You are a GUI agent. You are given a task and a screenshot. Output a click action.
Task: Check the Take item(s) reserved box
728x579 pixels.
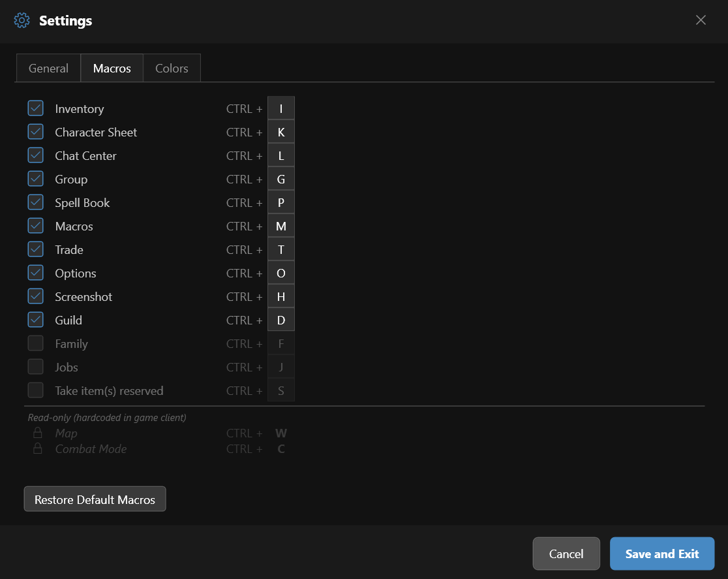pos(36,390)
